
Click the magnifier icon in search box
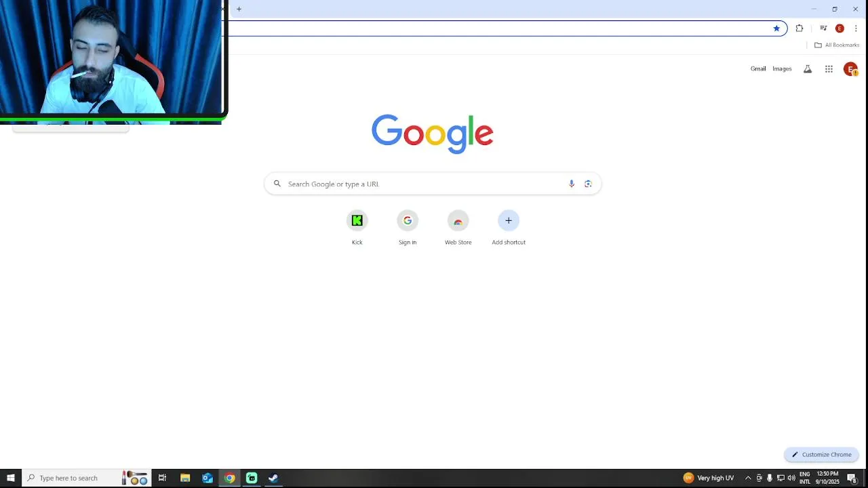(277, 184)
